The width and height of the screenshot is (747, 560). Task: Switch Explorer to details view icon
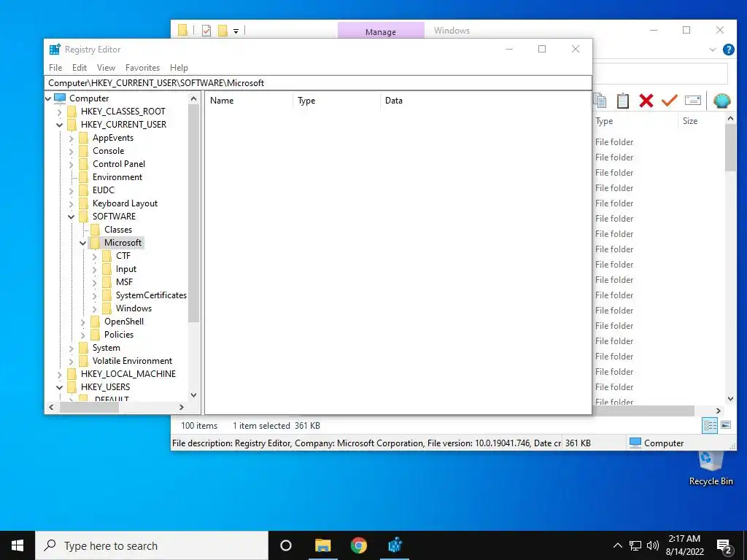click(710, 426)
